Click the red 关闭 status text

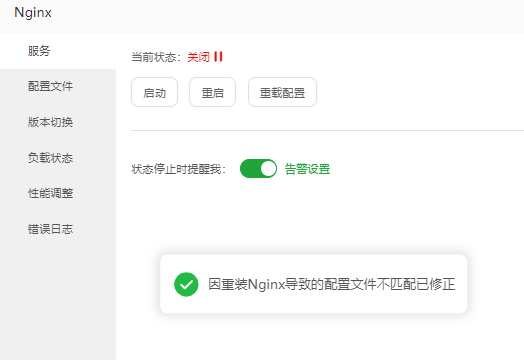199,57
